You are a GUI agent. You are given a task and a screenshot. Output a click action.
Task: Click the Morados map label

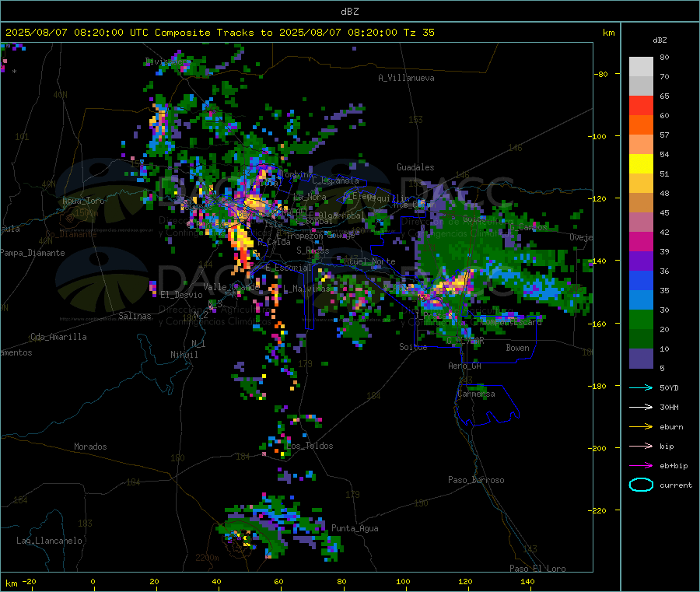(x=90, y=447)
